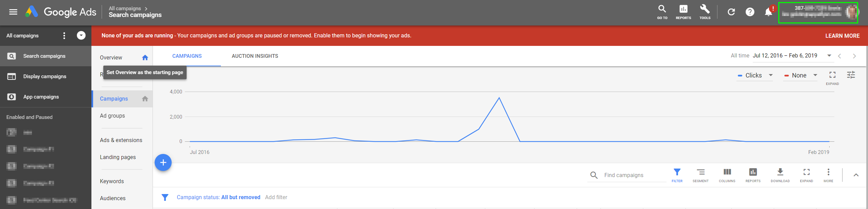This screenshot has width=868, height=209.
Task: Open the Reports icon in top bar
Action: 683,12
